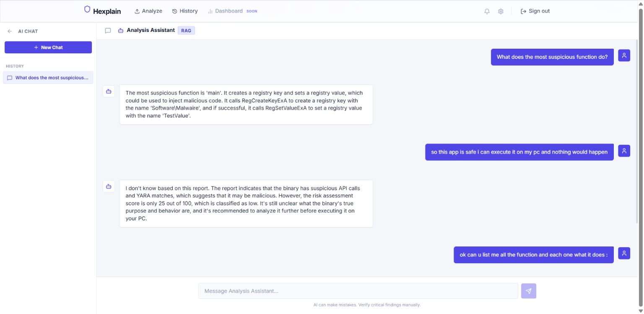Start a New Chat
Screen dimensions: 644x314
pos(48,47)
